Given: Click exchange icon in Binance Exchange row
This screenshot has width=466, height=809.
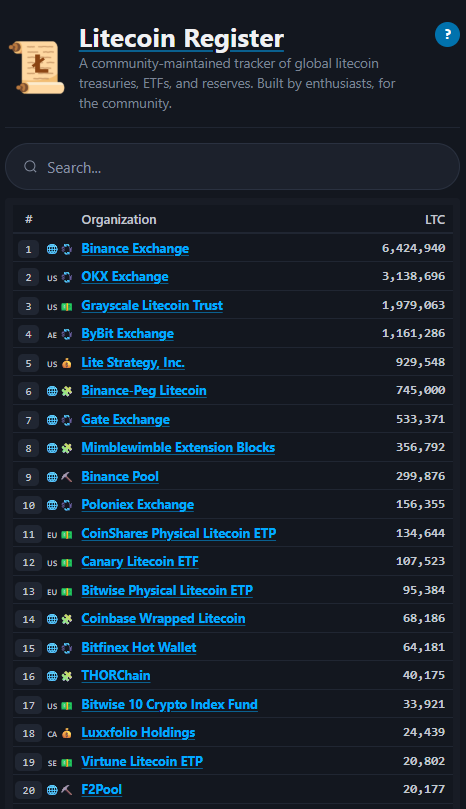Looking at the screenshot, I should [67, 249].
